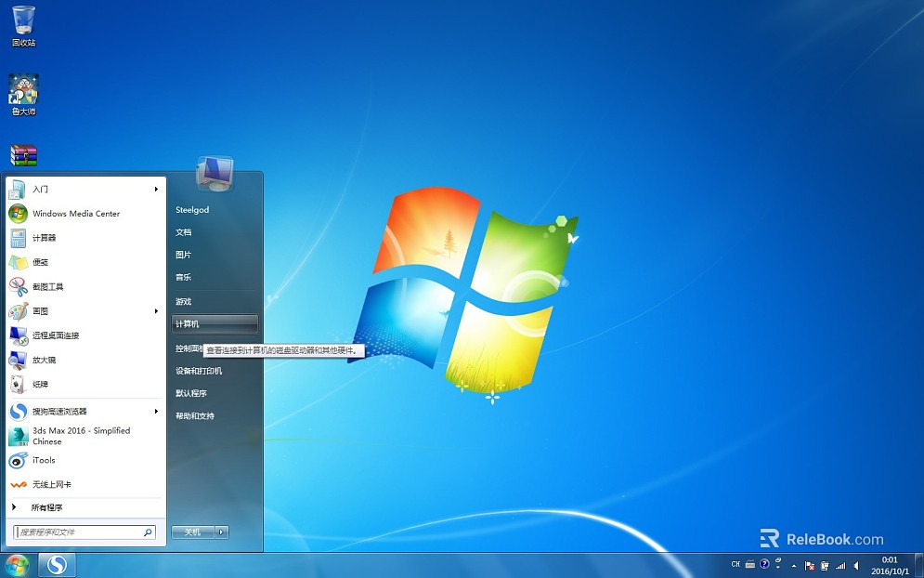Show hidden tray icons arrow
The height and width of the screenshot is (578, 924).
pyautogui.click(x=794, y=566)
